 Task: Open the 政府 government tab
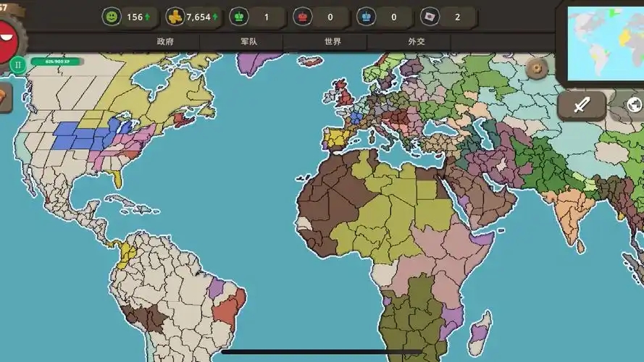point(165,41)
